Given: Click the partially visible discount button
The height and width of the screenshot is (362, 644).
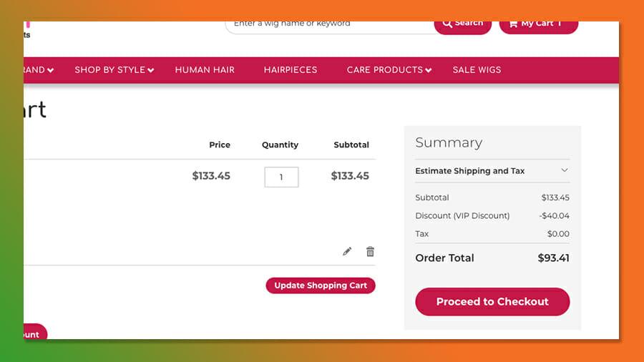Looking at the screenshot, I should coord(33,333).
